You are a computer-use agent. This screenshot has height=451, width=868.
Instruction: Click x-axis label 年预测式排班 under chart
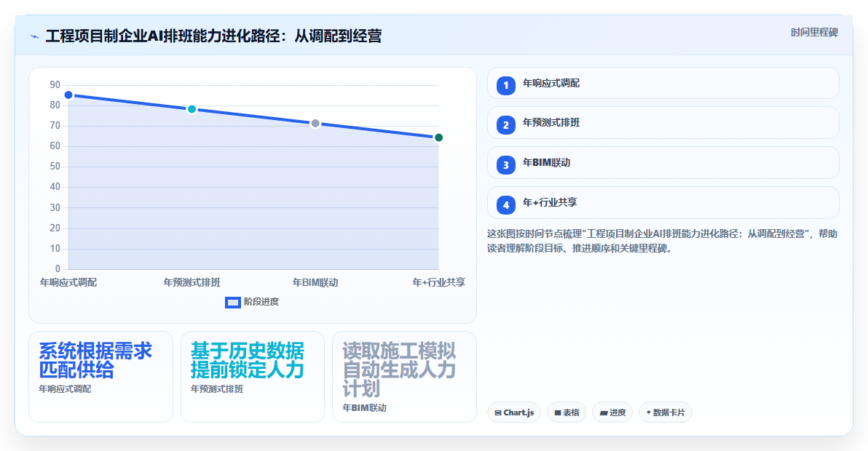tap(192, 282)
